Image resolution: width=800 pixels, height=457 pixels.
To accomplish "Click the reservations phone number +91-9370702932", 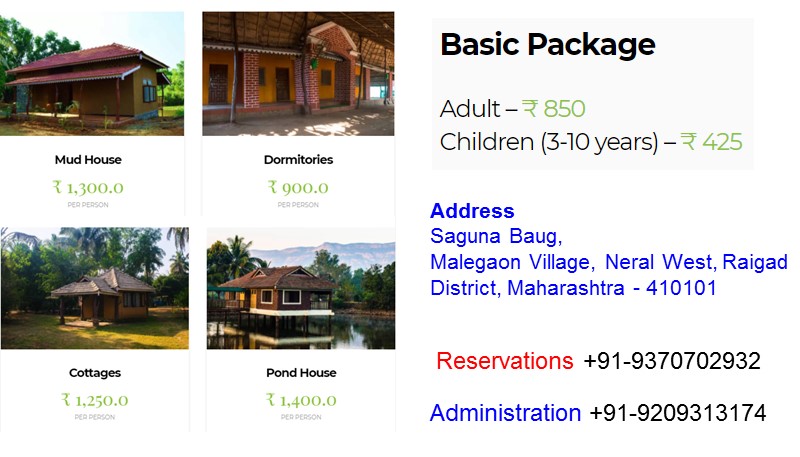I will (x=671, y=361).
